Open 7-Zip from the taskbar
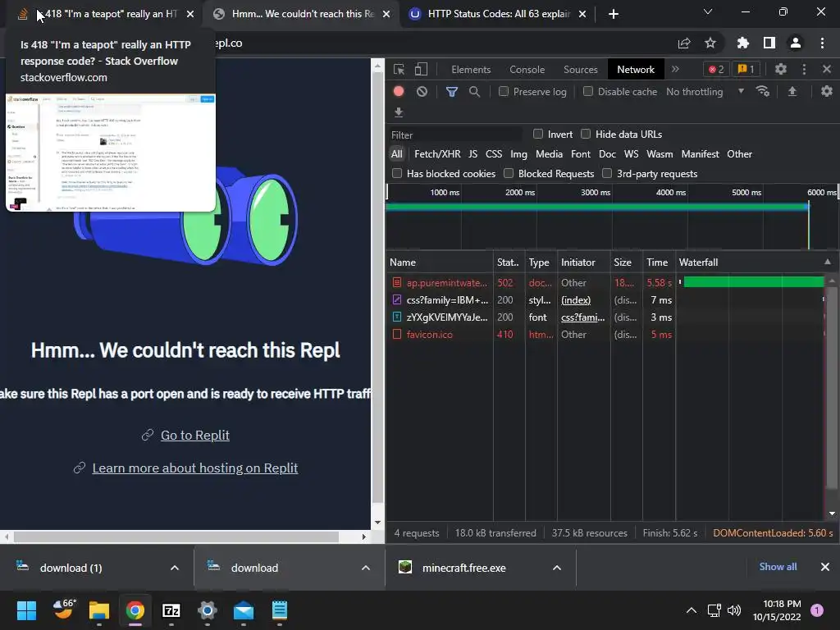The width and height of the screenshot is (840, 630). (x=171, y=610)
